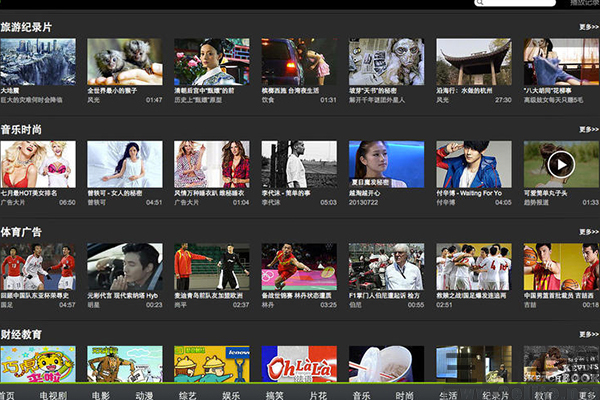This screenshot has height=400, width=600.
Task: Click the video title 全世界最小的猴子
Action: click(x=112, y=91)
